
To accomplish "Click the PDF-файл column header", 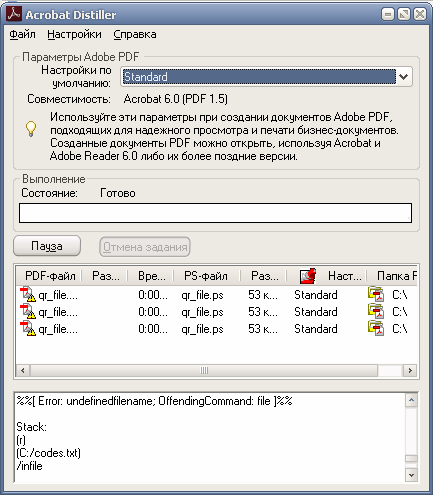I will coord(50,276).
